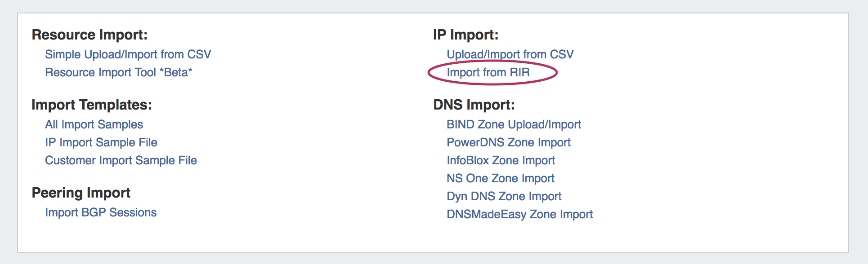Click the DNS Import heading
The height and width of the screenshot is (264, 868).
pyautogui.click(x=474, y=105)
